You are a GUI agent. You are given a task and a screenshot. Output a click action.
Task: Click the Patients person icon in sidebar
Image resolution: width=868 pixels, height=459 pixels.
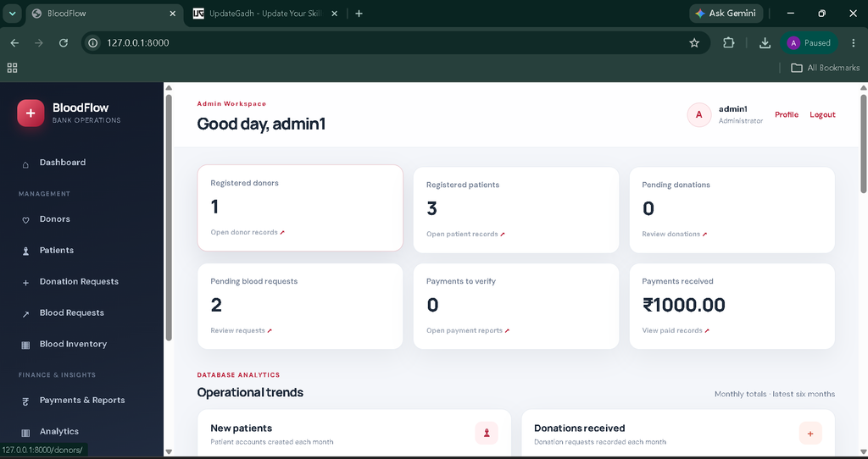25,251
